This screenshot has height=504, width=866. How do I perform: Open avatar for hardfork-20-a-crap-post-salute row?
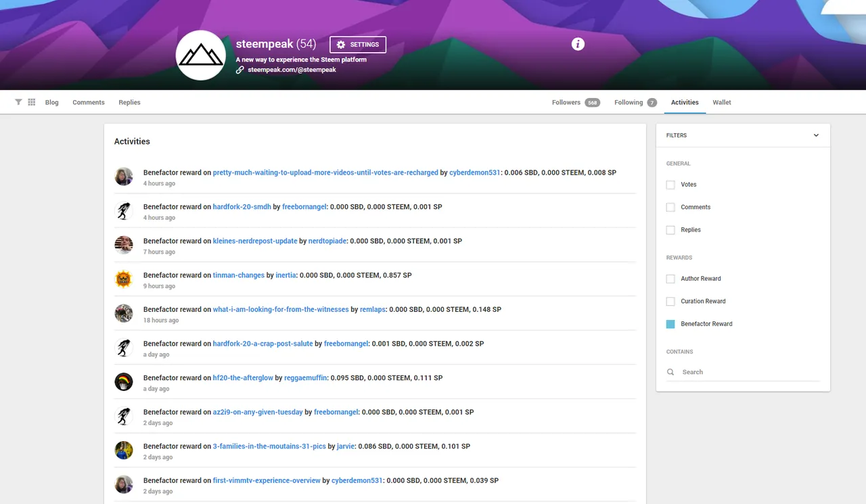tap(124, 348)
